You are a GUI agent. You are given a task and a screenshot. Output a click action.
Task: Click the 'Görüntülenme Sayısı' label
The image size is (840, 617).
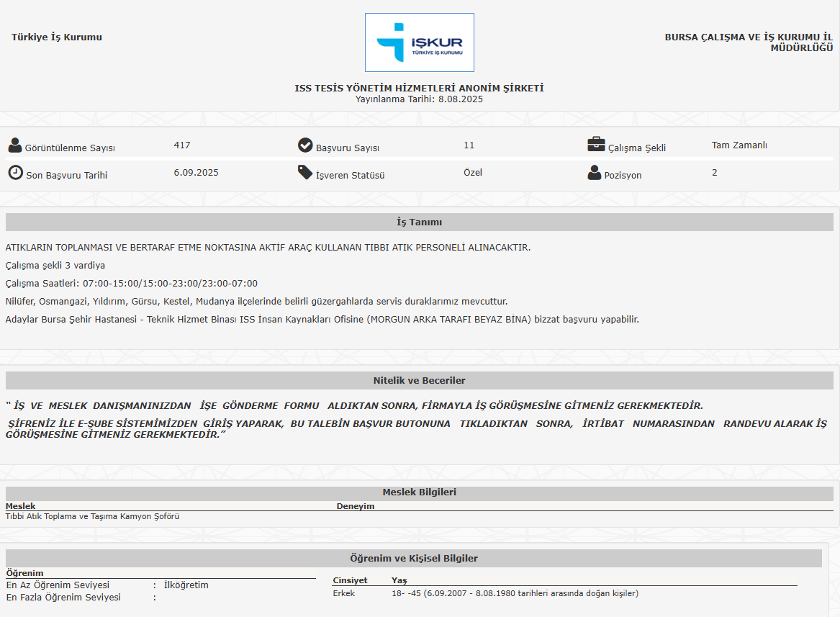click(70, 148)
